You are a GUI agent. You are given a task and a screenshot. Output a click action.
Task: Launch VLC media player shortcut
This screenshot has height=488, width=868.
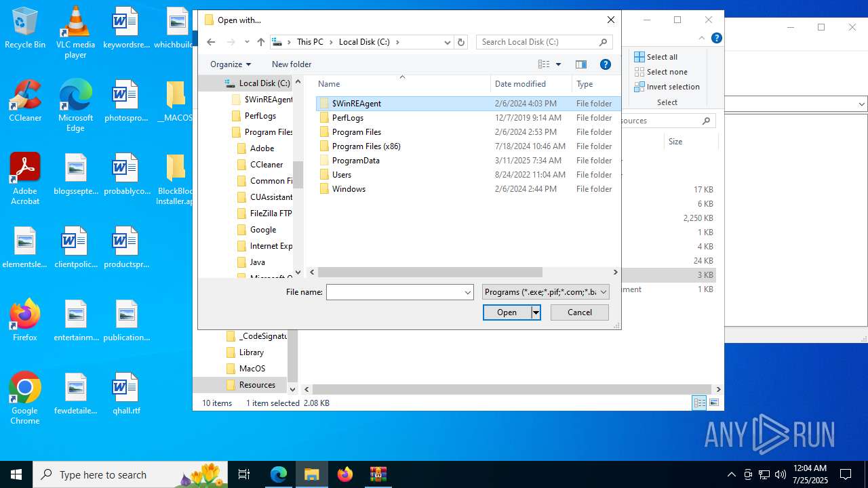[75, 33]
